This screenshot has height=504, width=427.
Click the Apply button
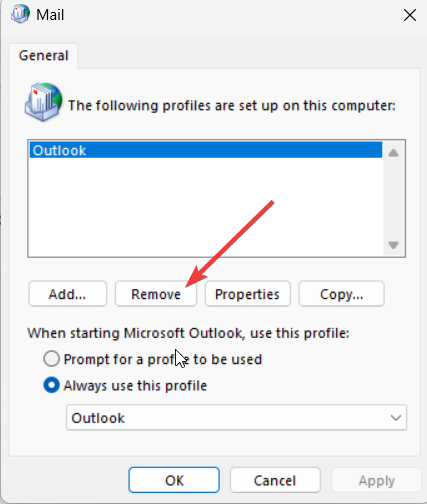coord(377,480)
